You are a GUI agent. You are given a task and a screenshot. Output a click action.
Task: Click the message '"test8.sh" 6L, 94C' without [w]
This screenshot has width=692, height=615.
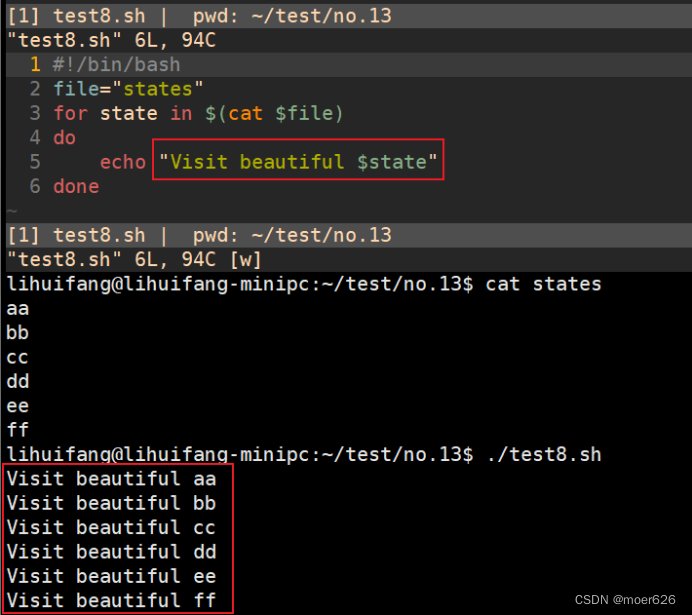(x=111, y=40)
